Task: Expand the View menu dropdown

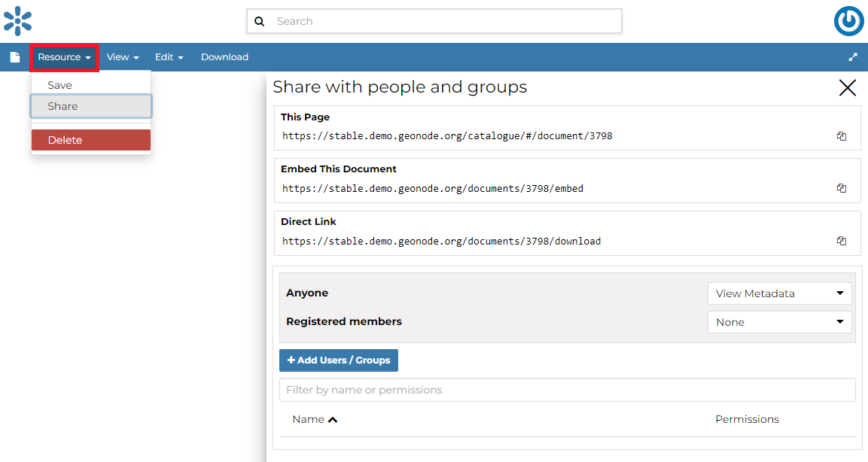Action: [x=122, y=56]
